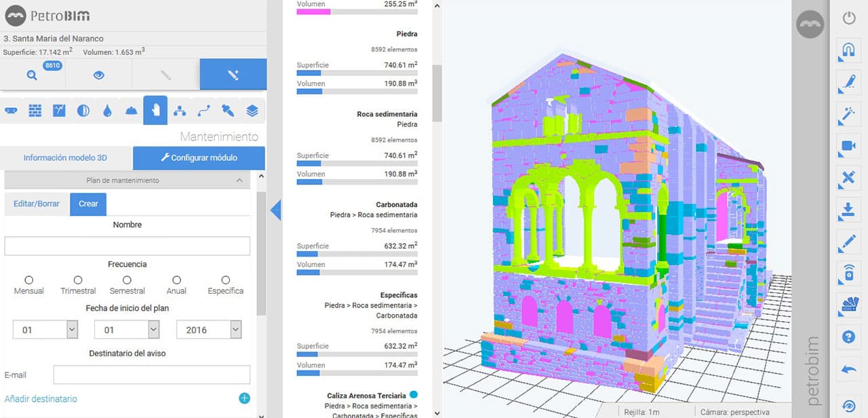868x418 pixels.
Task: Click the magenta Volumen bar at the top of the list
Action: [x=357, y=12]
